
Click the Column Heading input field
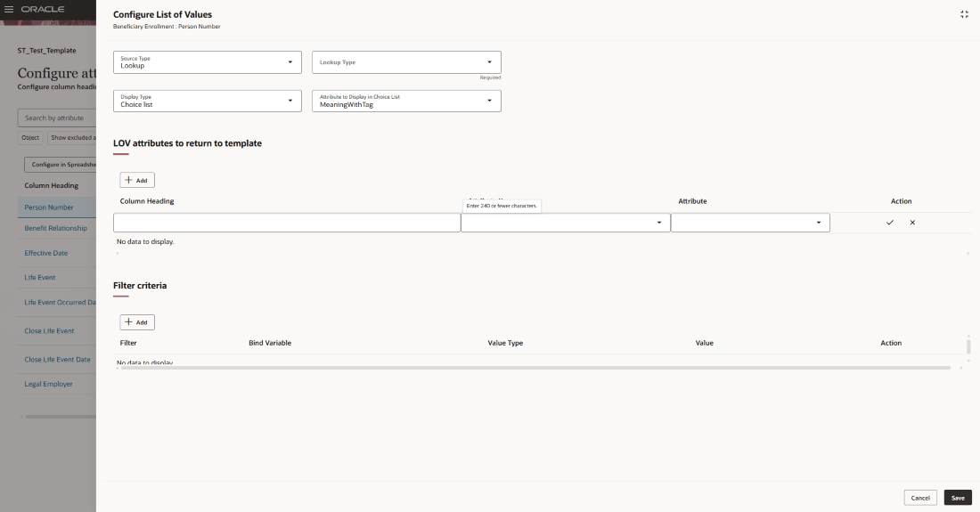click(x=287, y=223)
